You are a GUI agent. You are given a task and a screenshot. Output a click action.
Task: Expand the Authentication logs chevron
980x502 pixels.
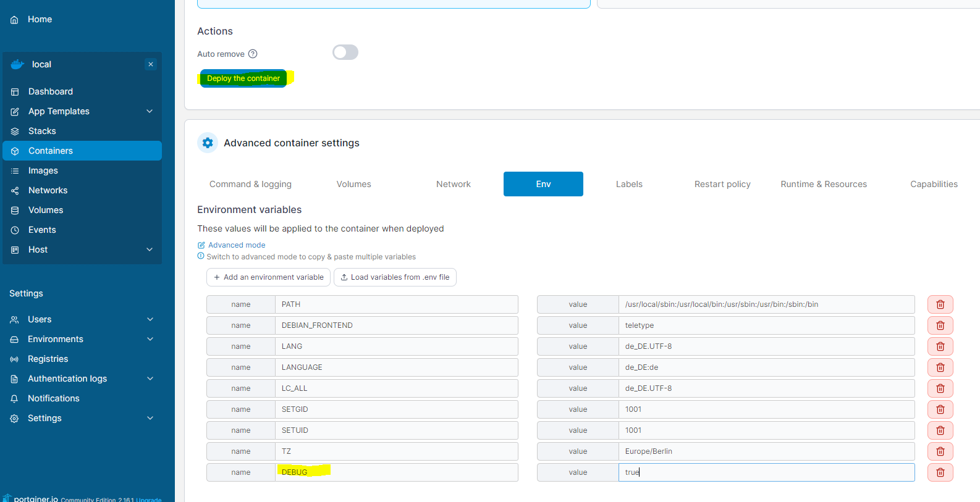click(x=150, y=379)
